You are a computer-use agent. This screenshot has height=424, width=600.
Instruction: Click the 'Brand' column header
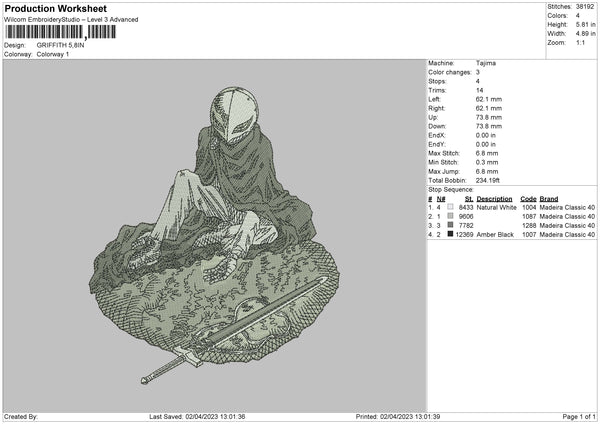click(x=549, y=199)
